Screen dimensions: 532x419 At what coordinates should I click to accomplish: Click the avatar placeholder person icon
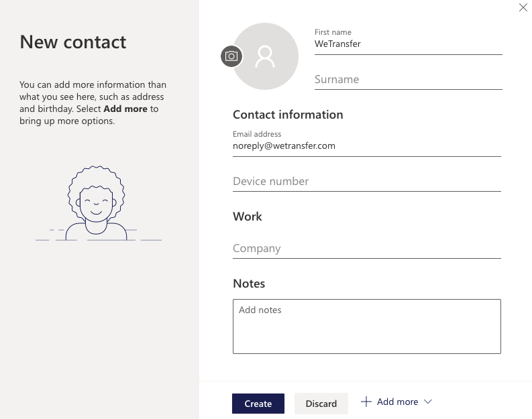coord(266,56)
